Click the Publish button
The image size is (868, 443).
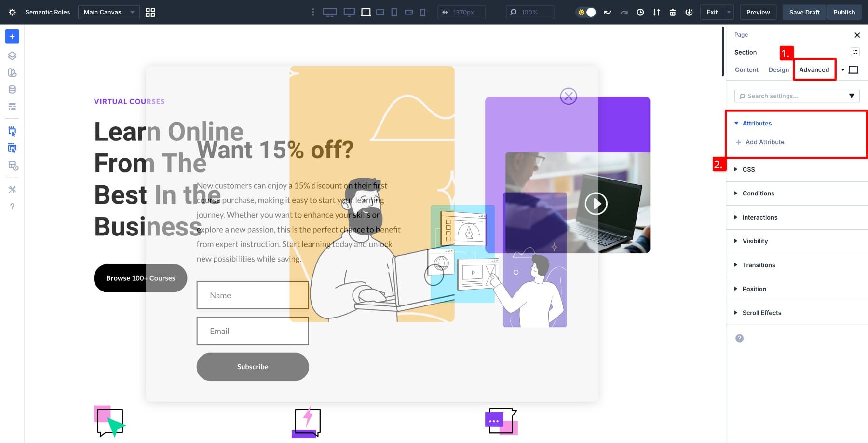(x=844, y=12)
